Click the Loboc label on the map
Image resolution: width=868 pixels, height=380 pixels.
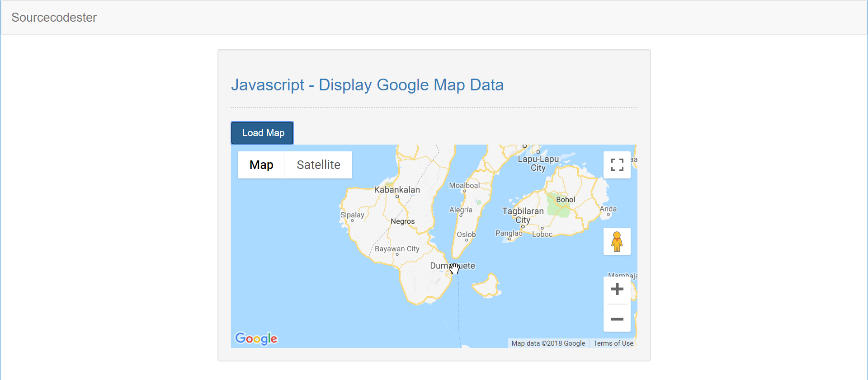click(x=542, y=234)
